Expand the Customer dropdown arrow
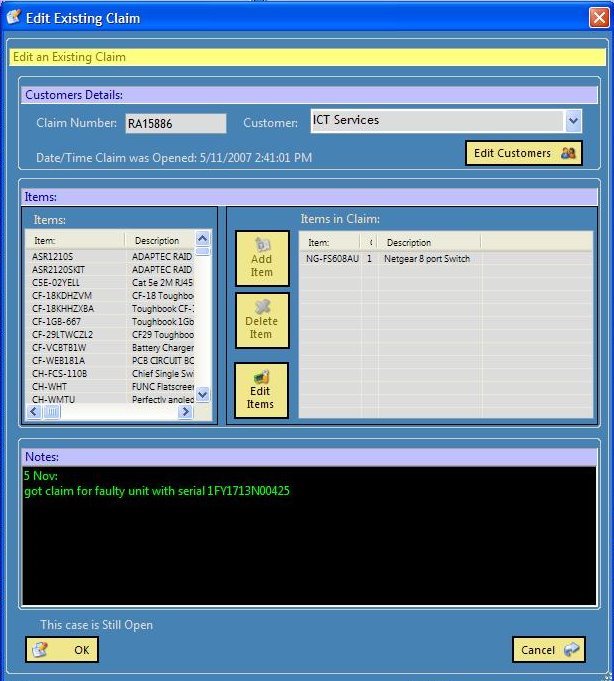Screen dimensions: 614x681 click(572, 121)
